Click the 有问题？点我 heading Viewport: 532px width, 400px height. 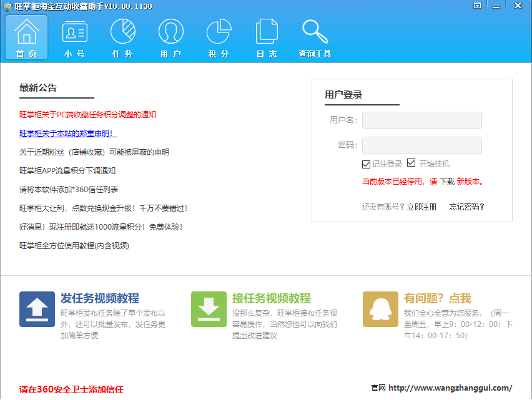[437, 298]
